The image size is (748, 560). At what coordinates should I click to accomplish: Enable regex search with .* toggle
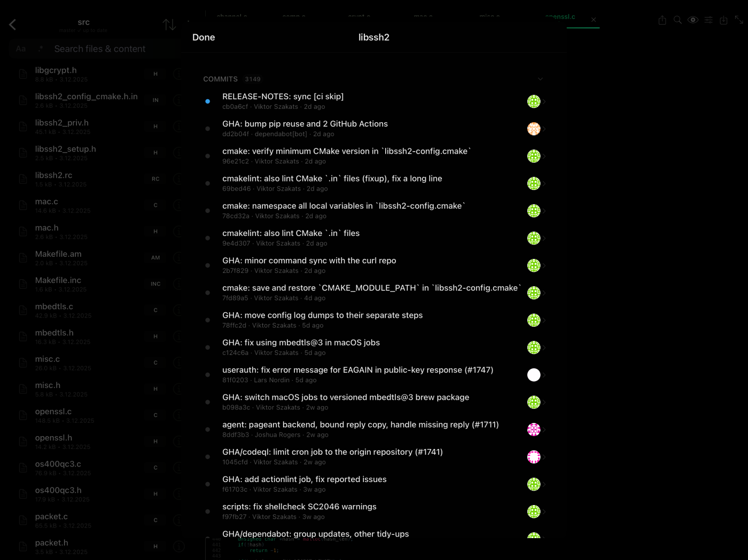point(41,49)
